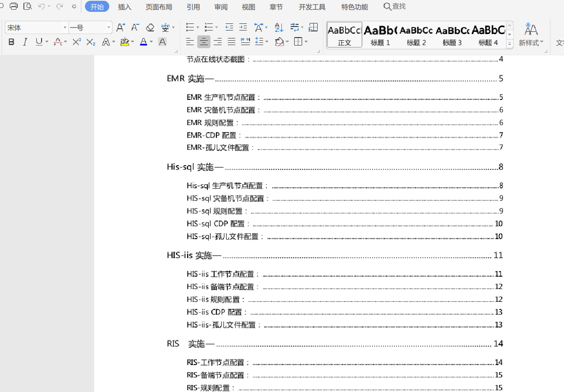
Task: Toggle Italic formatting
Action: click(x=25, y=42)
